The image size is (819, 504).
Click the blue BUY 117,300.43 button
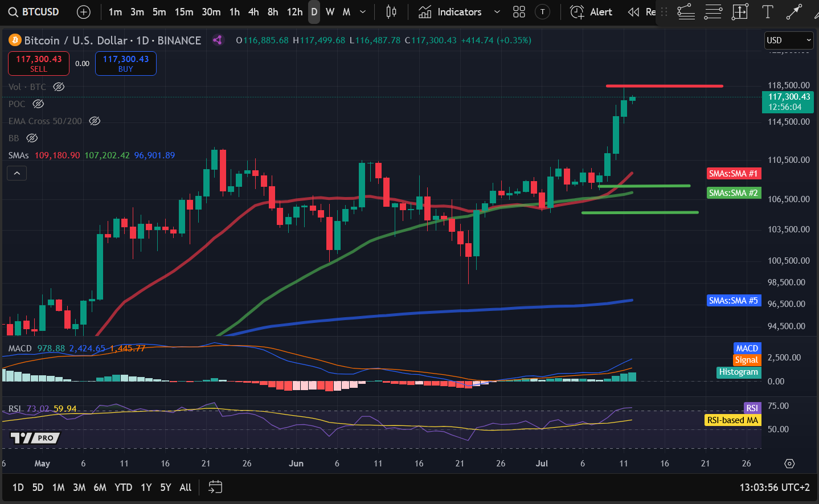125,63
